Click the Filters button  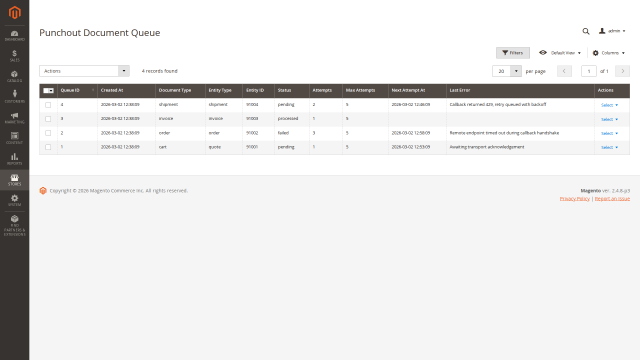point(513,53)
